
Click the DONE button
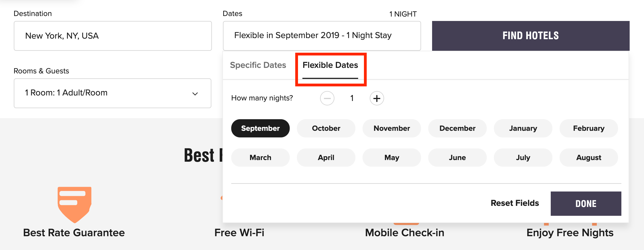(x=586, y=204)
